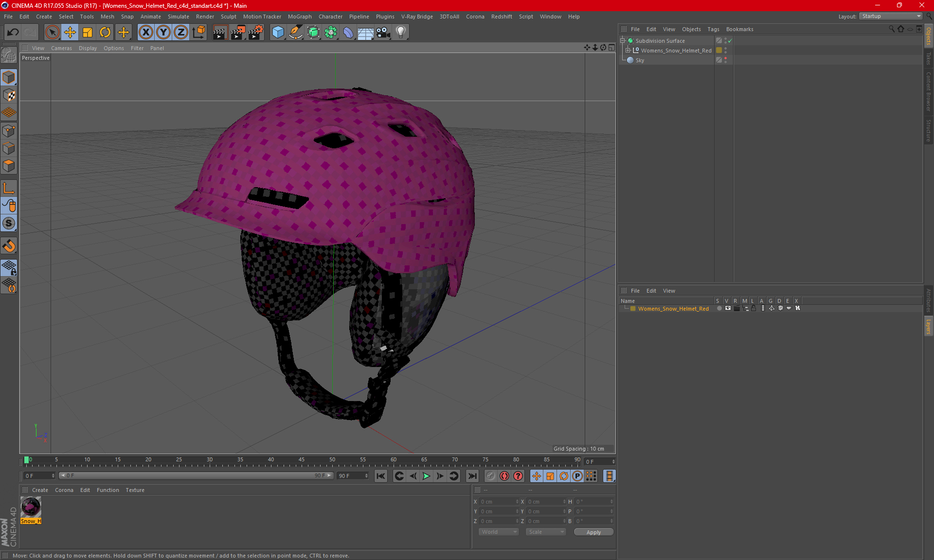Add a Camera object
934x560 pixels.
coord(383,33)
